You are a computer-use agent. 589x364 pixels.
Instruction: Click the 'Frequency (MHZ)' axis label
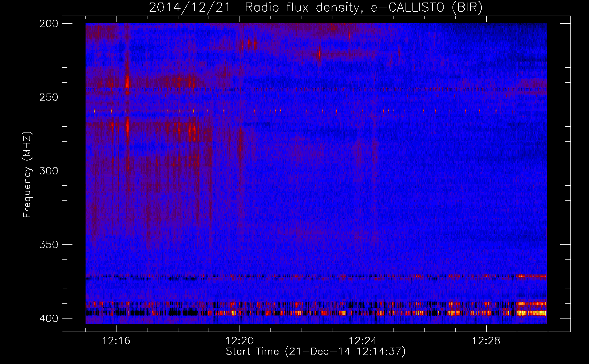(27, 175)
